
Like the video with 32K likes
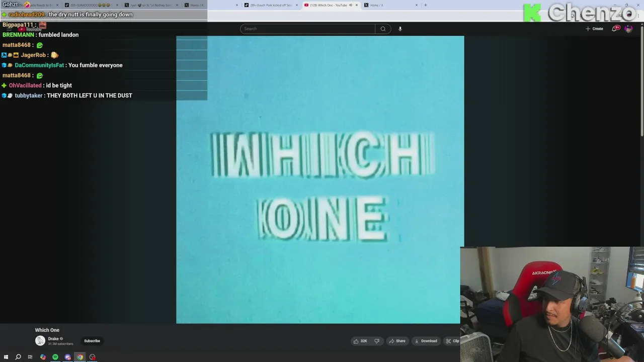[x=360, y=341]
